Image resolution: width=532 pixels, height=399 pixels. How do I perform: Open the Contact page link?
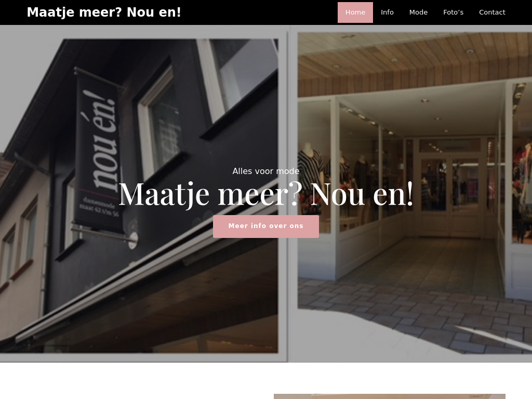[x=492, y=12]
